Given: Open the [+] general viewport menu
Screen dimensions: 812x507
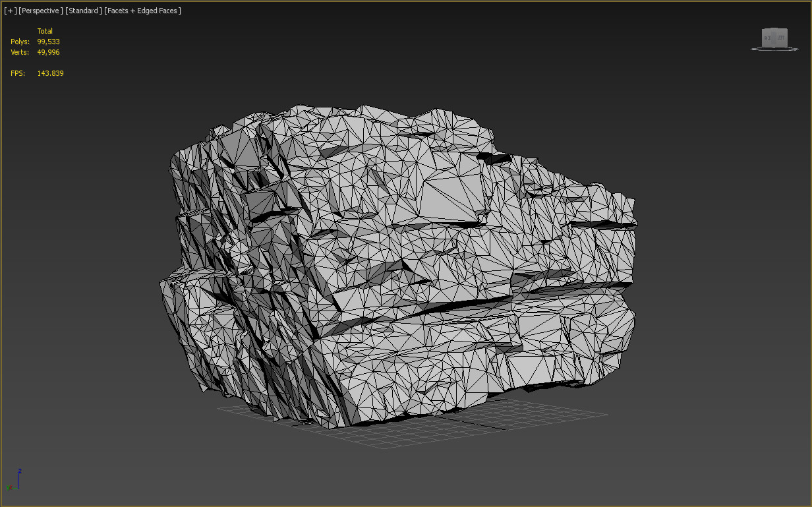Looking at the screenshot, I should pos(11,11).
